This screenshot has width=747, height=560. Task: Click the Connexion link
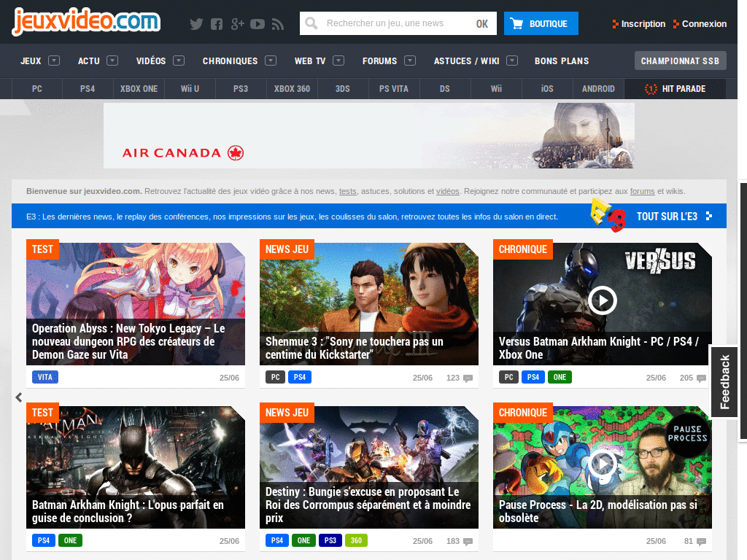tap(704, 24)
